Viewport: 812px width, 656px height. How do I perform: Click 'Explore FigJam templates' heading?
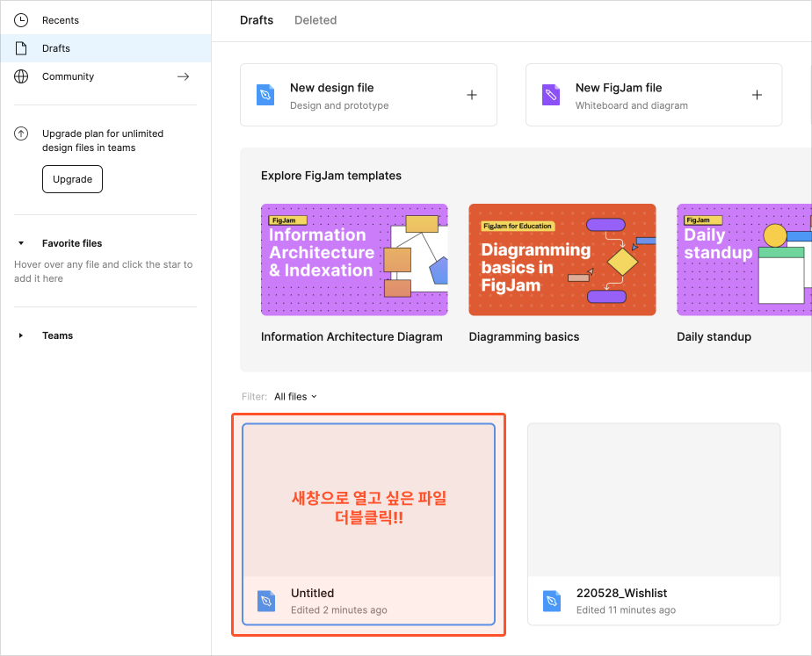(x=331, y=176)
